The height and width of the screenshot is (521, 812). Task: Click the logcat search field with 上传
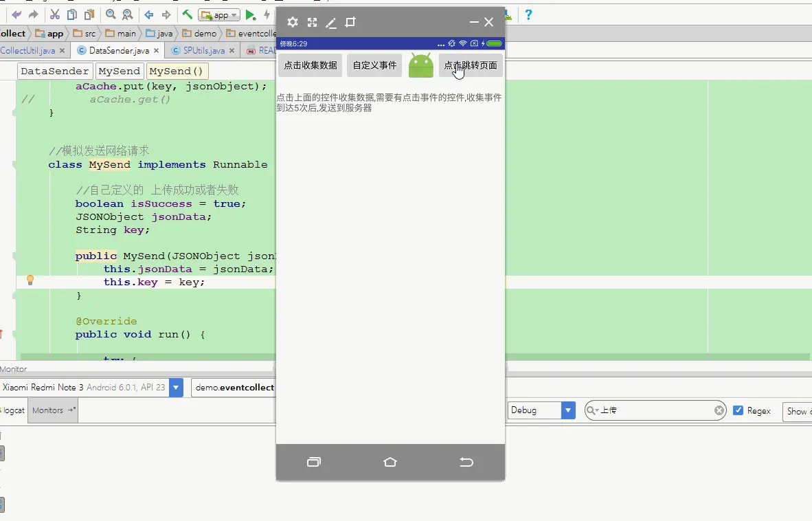655,410
